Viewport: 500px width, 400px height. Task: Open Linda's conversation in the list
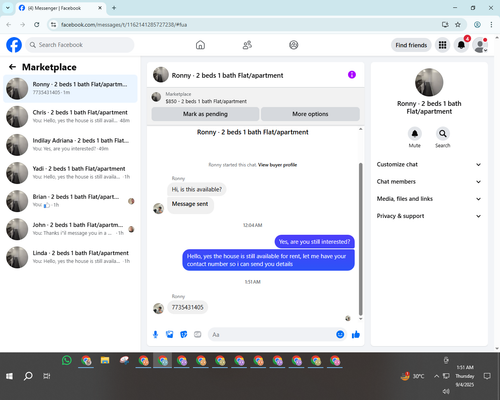coord(70,257)
